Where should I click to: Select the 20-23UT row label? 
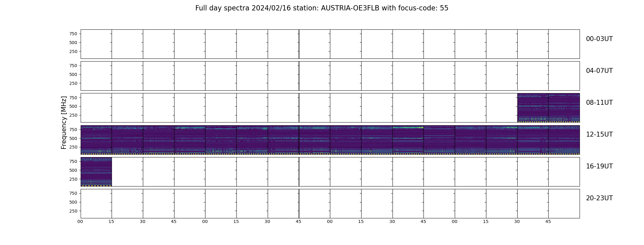point(599,198)
